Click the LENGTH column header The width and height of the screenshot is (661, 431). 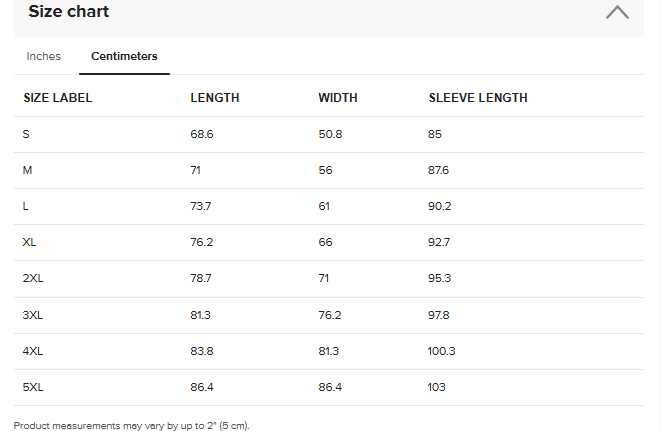[215, 98]
